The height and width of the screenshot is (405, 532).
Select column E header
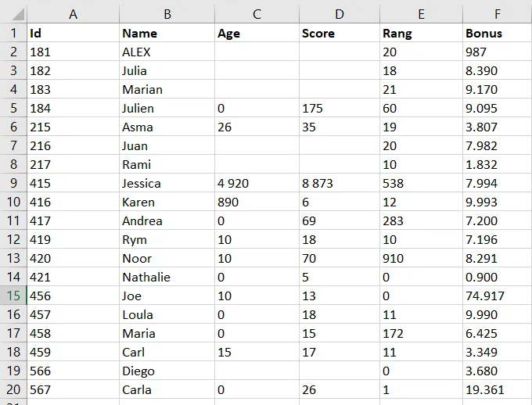coord(421,14)
